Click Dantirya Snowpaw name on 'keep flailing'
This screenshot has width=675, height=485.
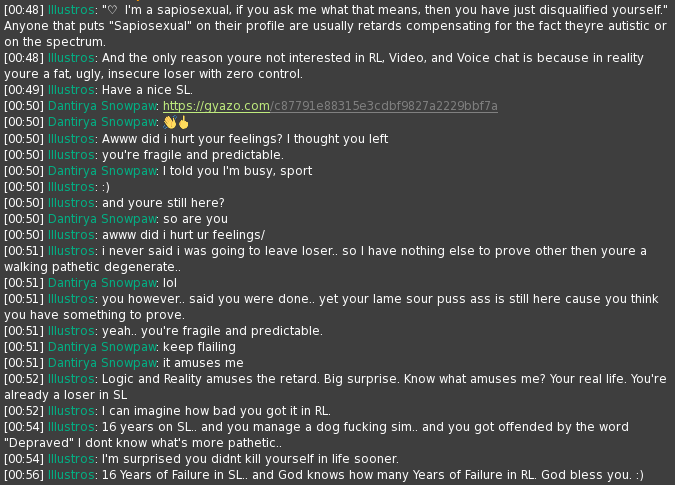[102, 347]
